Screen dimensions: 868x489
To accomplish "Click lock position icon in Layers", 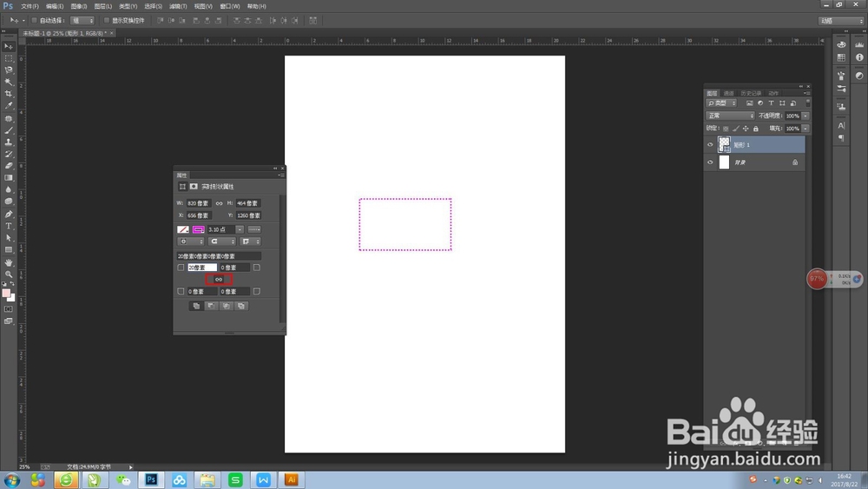I will (x=746, y=129).
